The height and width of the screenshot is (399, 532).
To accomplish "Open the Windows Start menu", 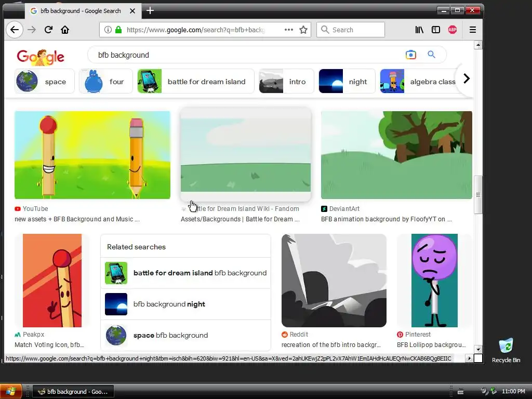I will [x=11, y=392].
